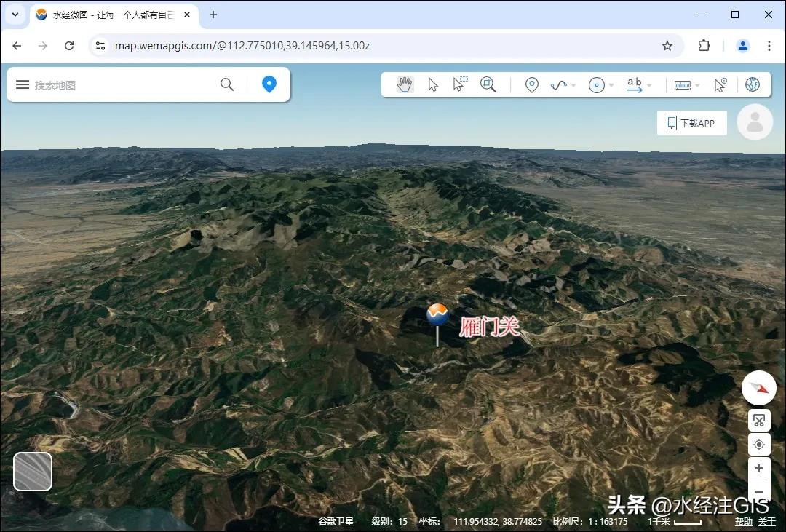Click the screenshot scissors icon
Viewport: 786px width, 532px height.
[x=759, y=421]
